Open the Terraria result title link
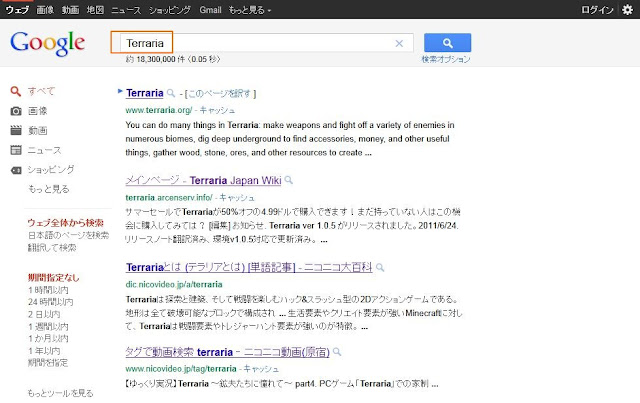 144,93
